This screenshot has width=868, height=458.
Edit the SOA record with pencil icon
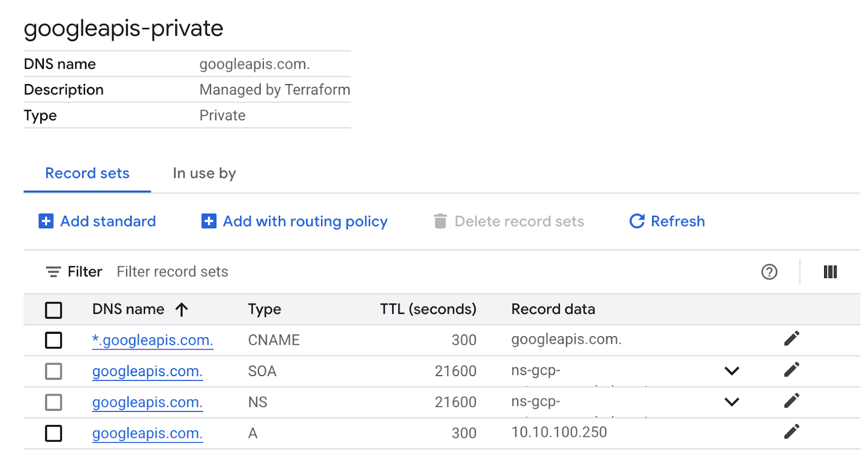[x=792, y=370]
